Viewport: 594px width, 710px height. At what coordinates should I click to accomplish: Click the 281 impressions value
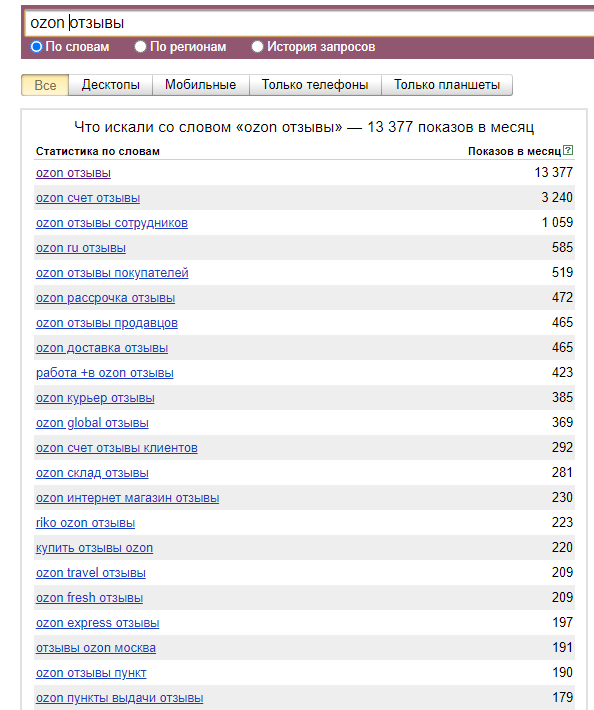[563, 472]
